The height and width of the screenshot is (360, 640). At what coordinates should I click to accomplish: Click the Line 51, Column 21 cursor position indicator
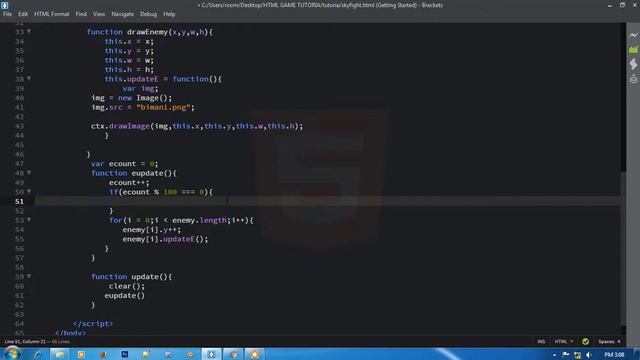pyautogui.click(x=25, y=342)
